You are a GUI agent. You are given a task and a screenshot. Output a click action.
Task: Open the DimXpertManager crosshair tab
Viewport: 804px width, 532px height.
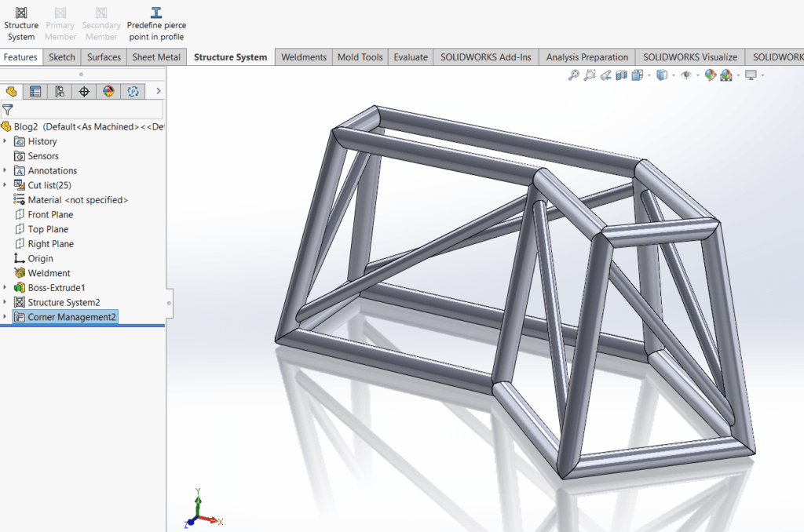(x=84, y=92)
